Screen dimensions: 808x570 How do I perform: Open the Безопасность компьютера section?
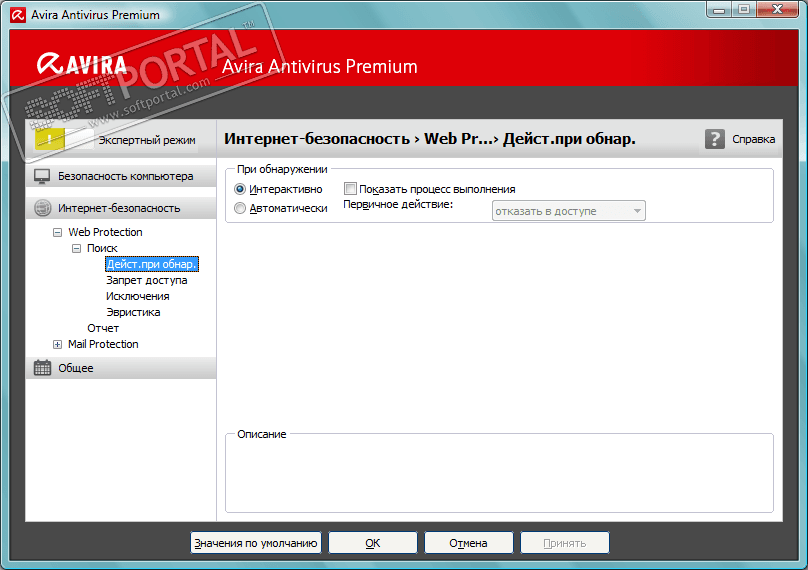(x=121, y=176)
